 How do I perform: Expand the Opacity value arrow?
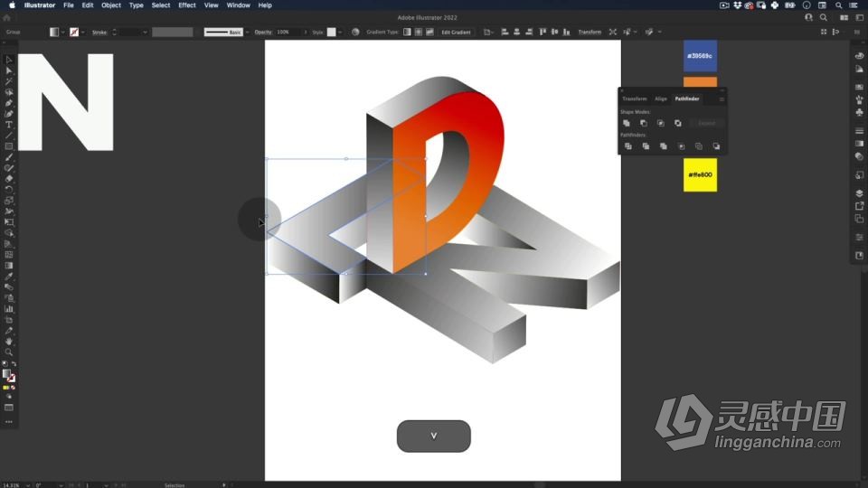click(x=305, y=33)
